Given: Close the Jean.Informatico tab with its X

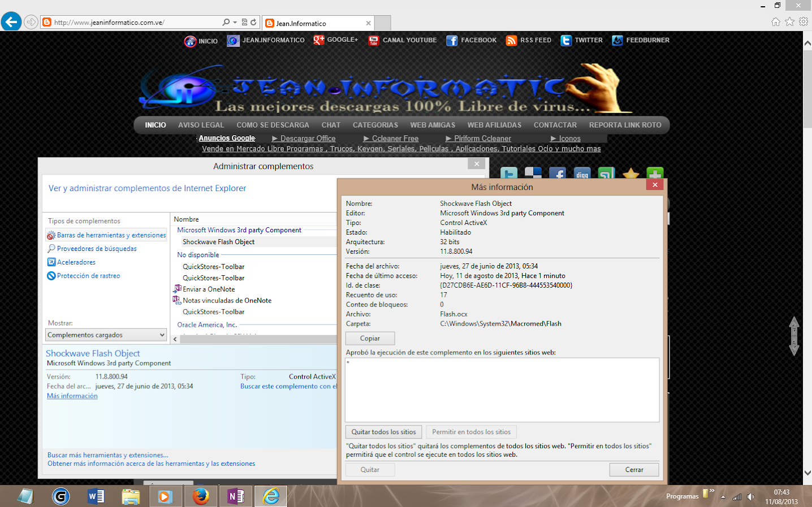Looking at the screenshot, I should tap(368, 23).
